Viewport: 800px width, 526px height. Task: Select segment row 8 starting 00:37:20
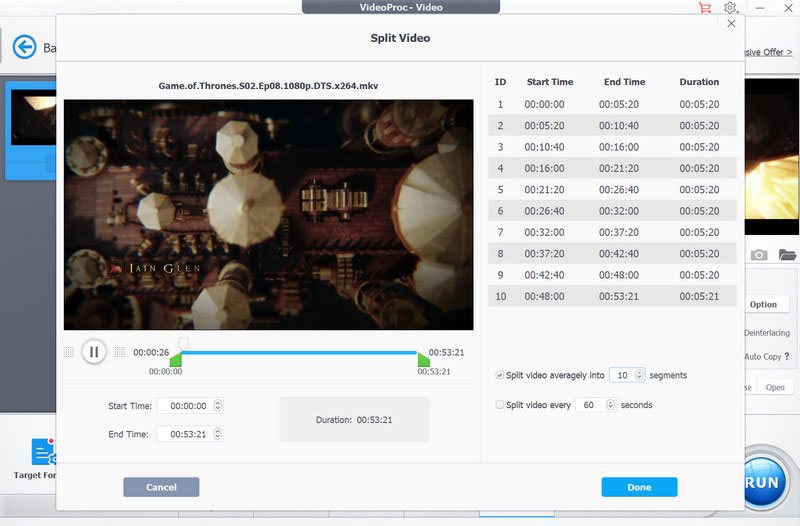pyautogui.click(x=612, y=254)
